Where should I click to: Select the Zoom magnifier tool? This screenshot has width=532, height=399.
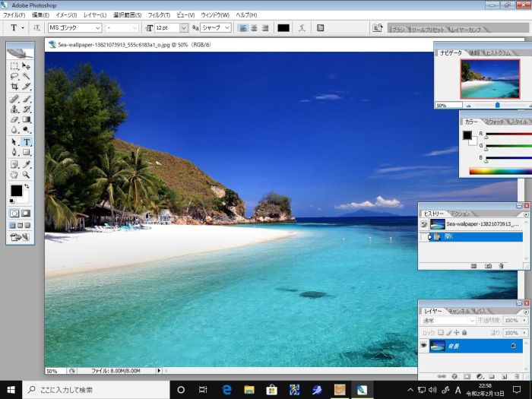[x=27, y=175]
